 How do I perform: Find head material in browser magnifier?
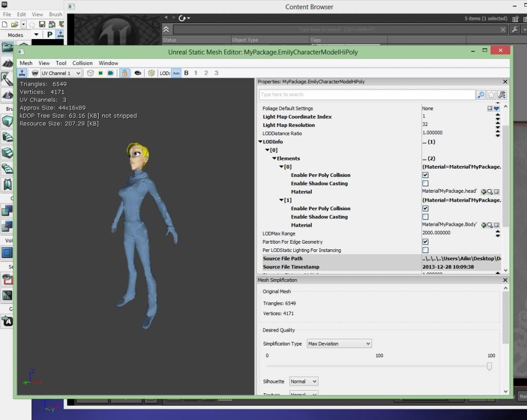pos(490,192)
